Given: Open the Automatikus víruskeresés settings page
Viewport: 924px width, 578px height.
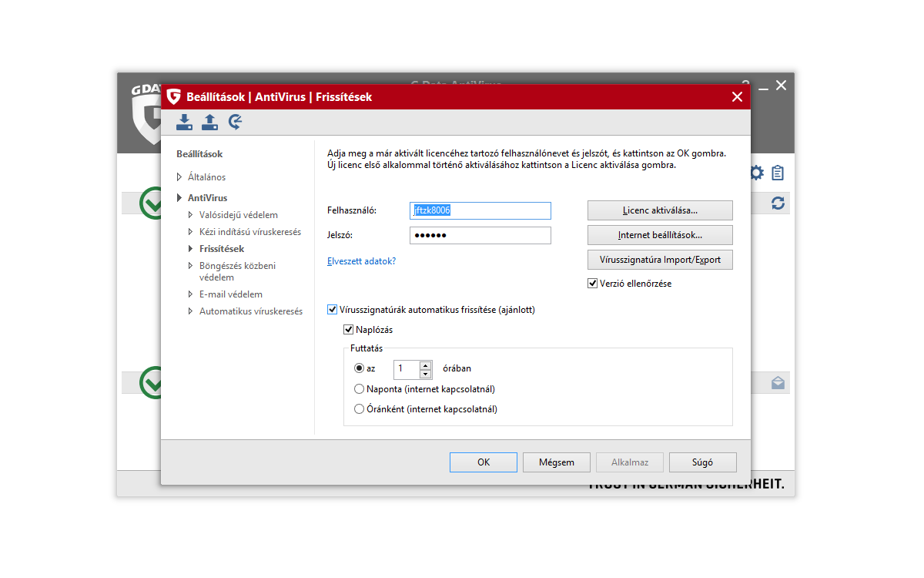Looking at the screenshot, I should [251, 311].
